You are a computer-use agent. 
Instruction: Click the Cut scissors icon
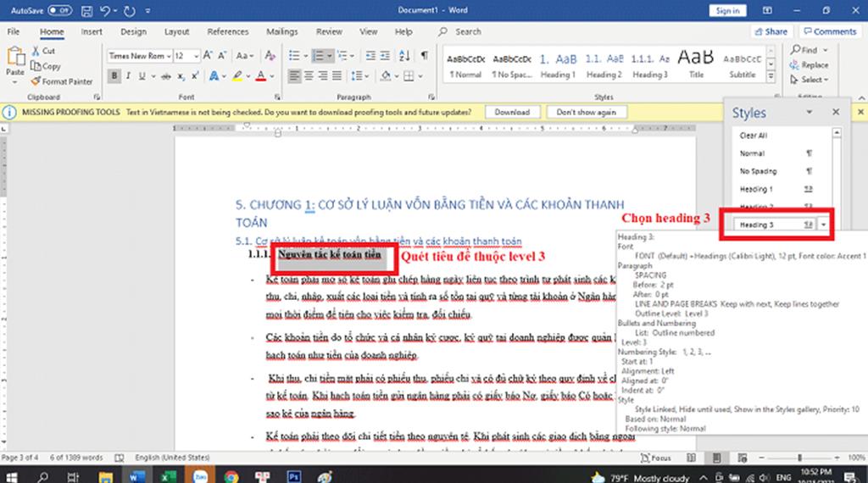(36, 51)
